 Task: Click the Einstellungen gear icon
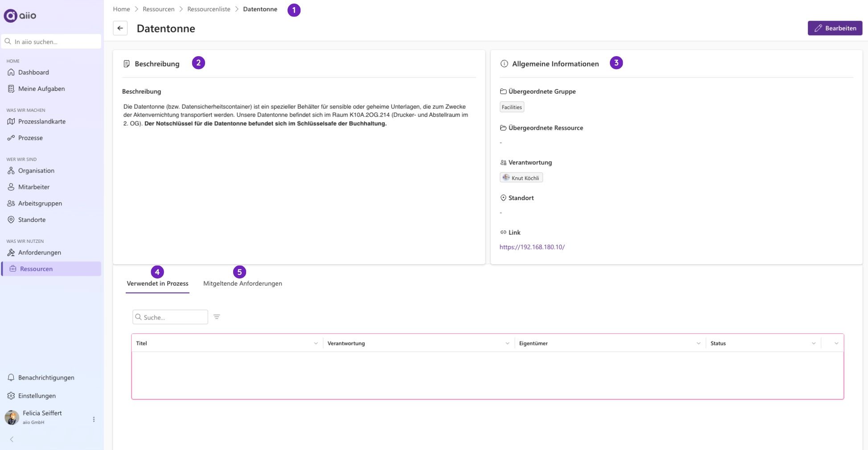[11, 396]
